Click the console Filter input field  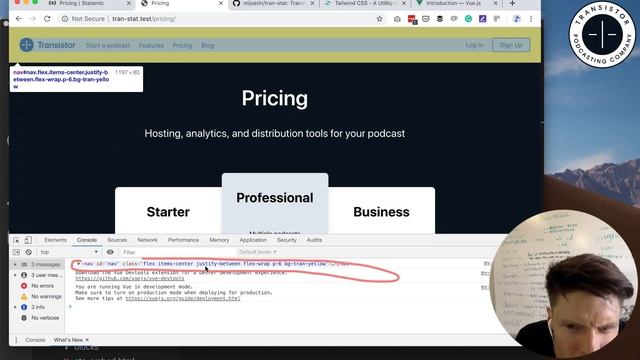pos(178,252)
